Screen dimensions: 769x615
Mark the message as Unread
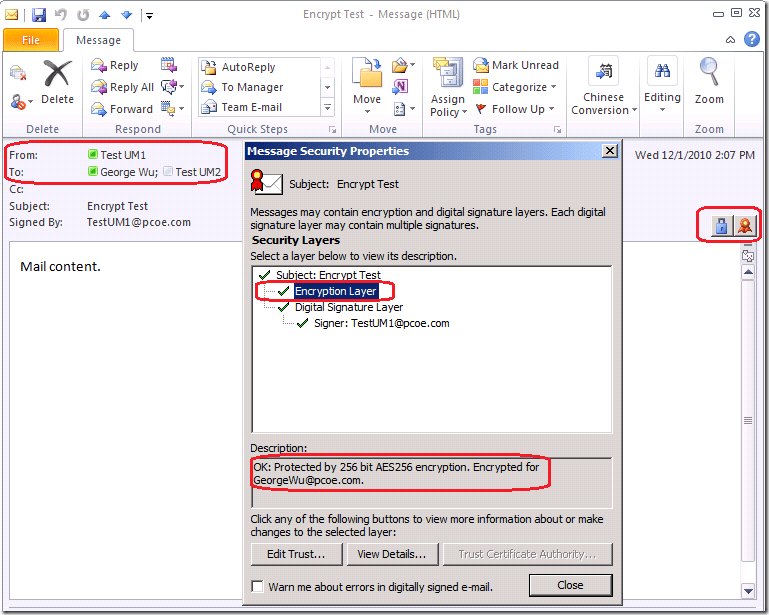pyautogui.click(x=516, y=65)
